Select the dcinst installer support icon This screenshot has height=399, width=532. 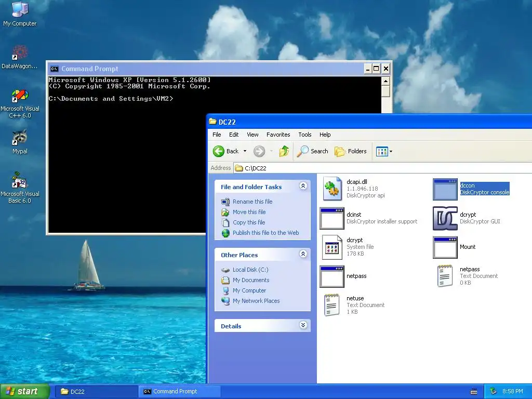(332, 219)
